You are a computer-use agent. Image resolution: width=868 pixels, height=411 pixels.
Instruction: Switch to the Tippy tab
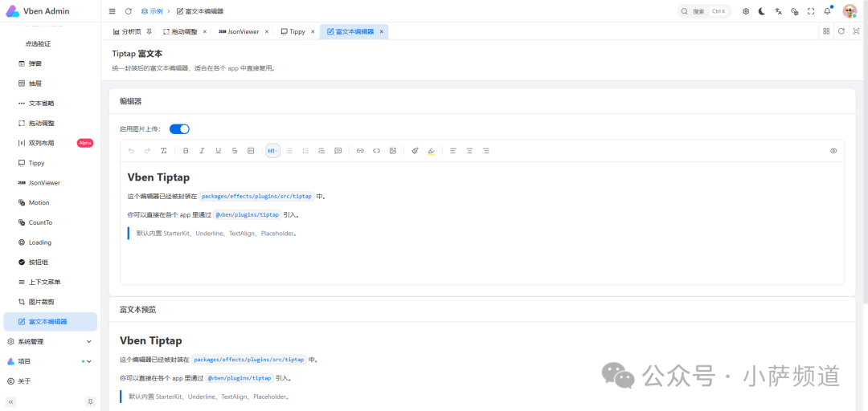pyautogui.click(x=293, y=31)
